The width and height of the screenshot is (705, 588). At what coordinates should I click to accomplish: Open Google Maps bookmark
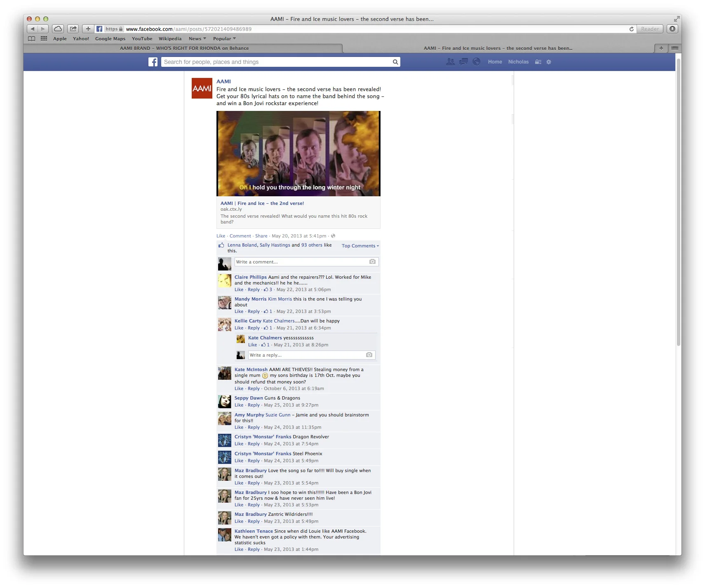[x=110, y=39]
